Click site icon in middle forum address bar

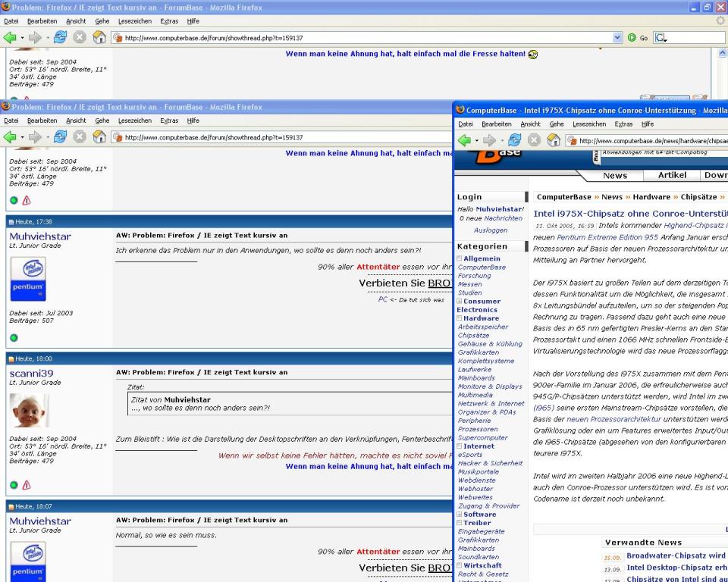(118, 137)
